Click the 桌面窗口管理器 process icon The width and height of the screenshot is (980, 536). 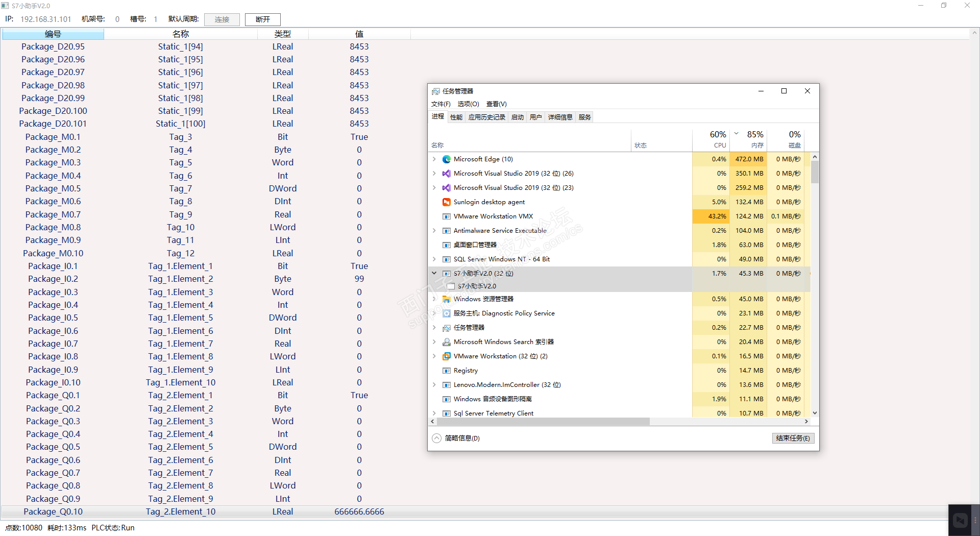[447, 245]
